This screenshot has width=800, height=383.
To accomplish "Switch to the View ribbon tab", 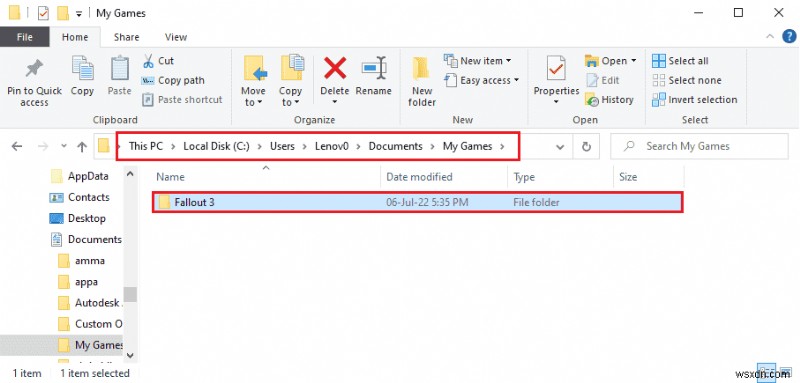I will click(176, 37).
